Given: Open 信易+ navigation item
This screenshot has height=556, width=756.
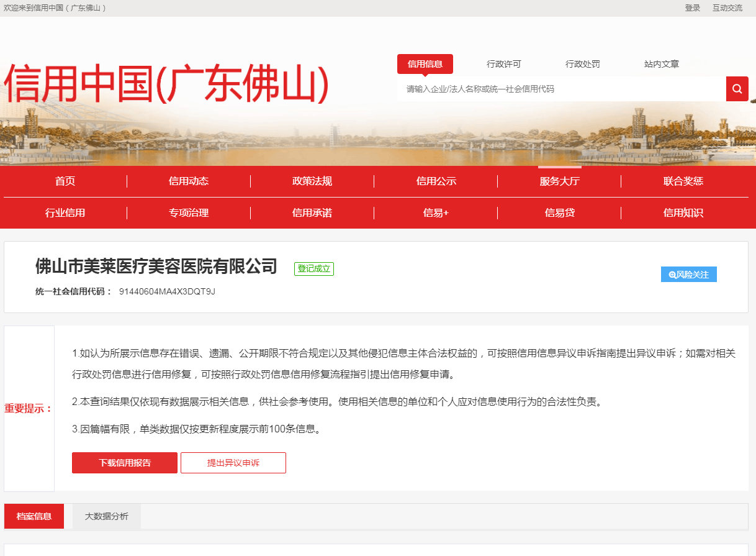Looking at the screenshot, I should click(x=436, y=213).
